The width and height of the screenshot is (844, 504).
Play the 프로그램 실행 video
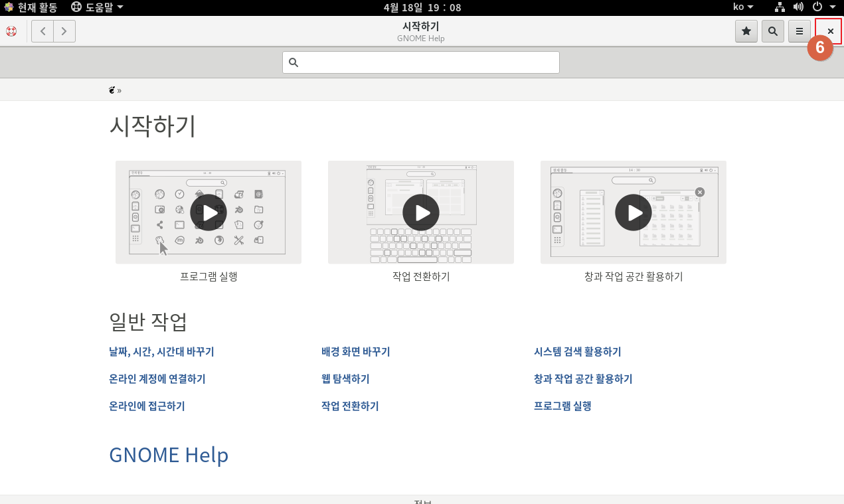click(209, 212)
